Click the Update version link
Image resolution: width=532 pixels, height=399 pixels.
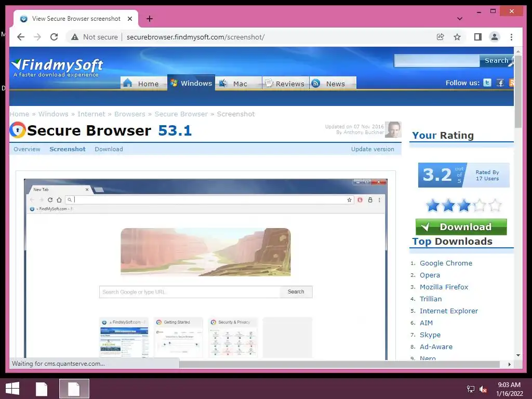click(x=373, y=149)
